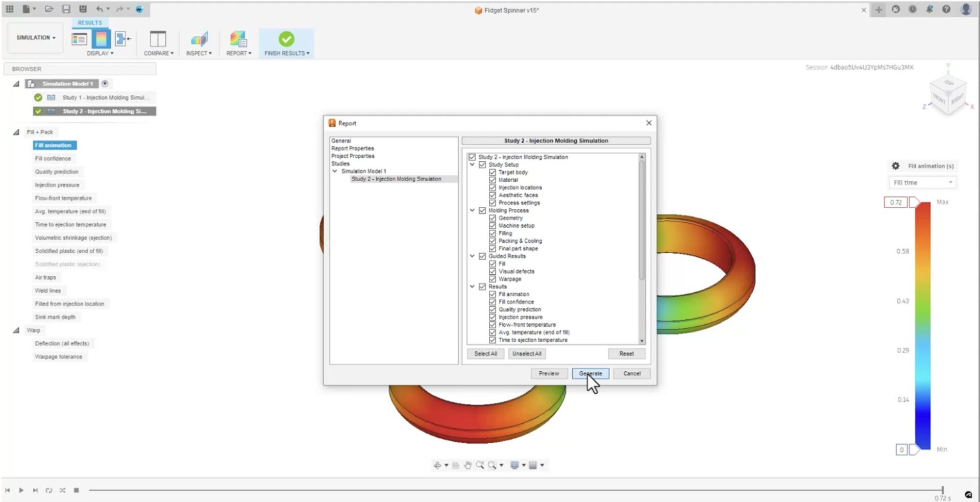Uncheck the Machine setup checkbox
This screenshot has height=502, width=980.
click(x=493, y=225)
